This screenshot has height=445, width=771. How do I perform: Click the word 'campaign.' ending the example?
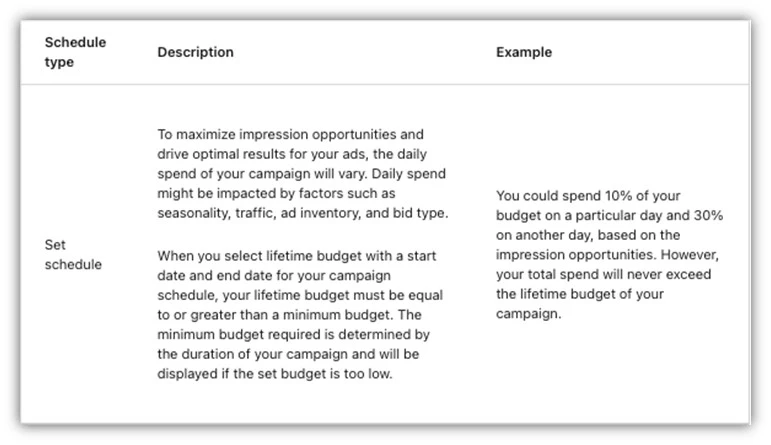pos(529,314)
